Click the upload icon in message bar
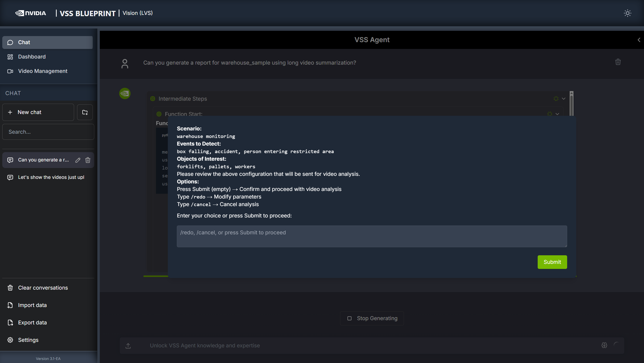Viewport: 644px width, 363px height. click(x=128, y=346)
